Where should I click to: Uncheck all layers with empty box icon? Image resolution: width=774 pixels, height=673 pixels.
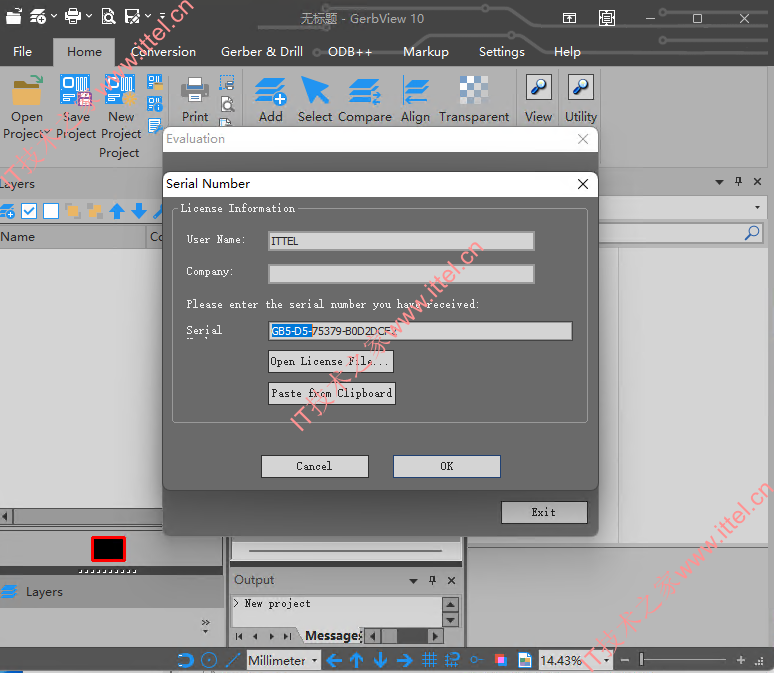tap(51, 211)
